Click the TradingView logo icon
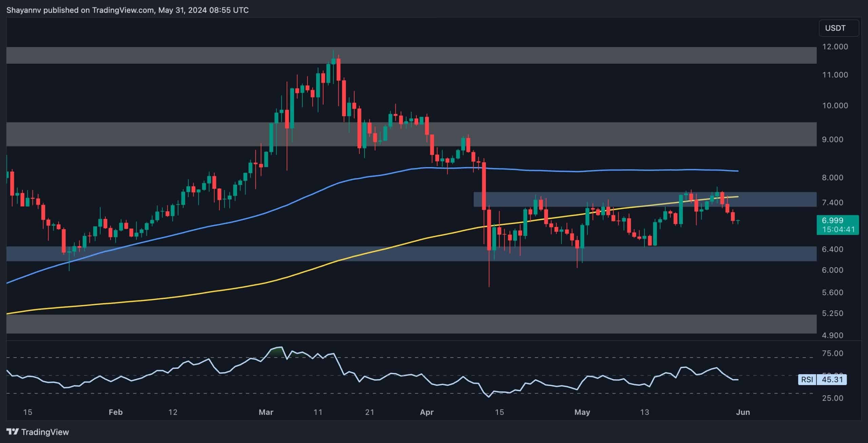The height and width of the screenshot is (443, 868). (13, 432)
